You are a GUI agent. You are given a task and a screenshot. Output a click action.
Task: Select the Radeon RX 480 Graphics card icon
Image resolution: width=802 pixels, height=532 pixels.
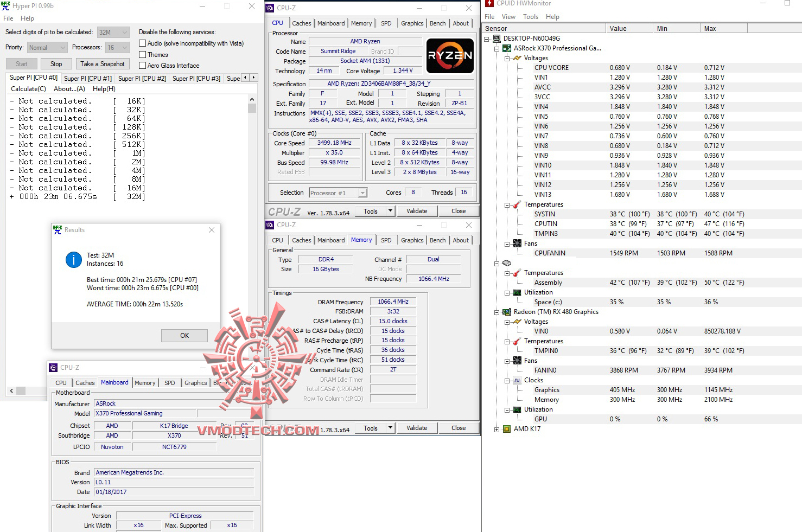point(507,312)
